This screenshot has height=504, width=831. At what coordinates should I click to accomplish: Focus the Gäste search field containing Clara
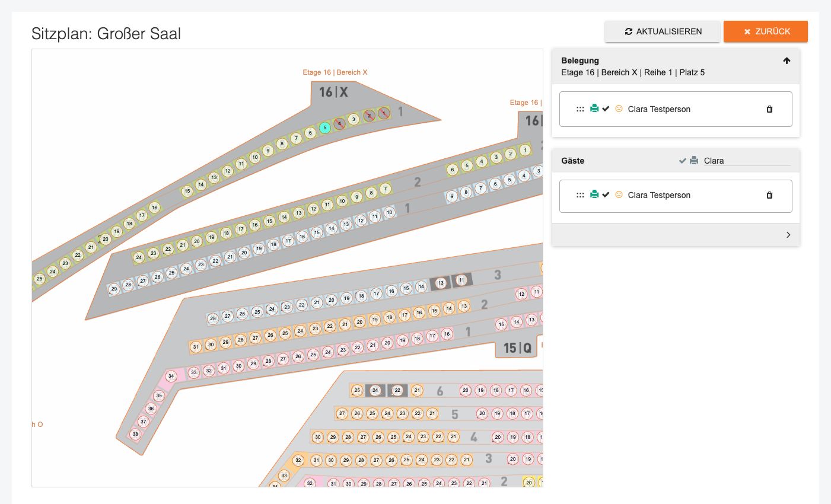pyautogui.click(x=747, y=161)
